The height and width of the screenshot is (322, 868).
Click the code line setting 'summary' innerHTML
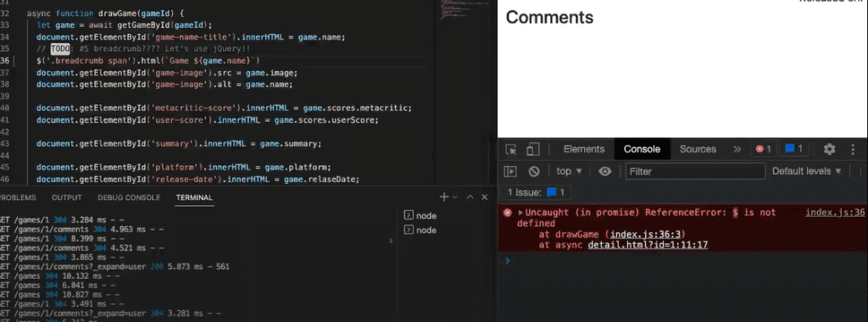pos(179,144)
